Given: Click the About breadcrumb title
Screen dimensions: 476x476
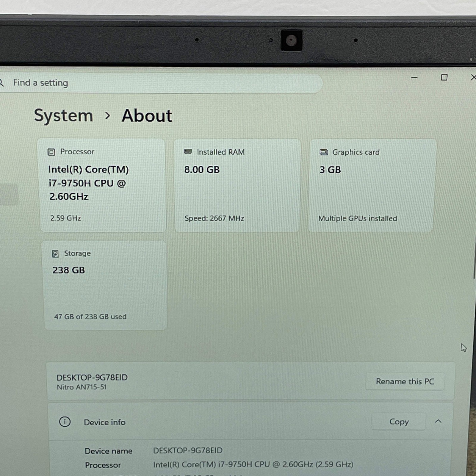Looking at the screenshot, I should [147, 115].
